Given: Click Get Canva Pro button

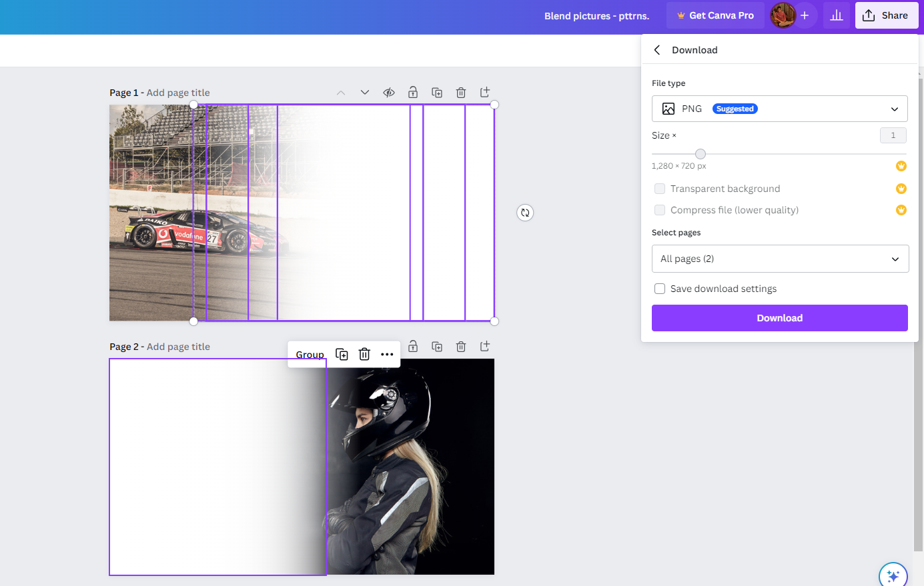Looking at the screenshot, I should (x=715, y=15).
